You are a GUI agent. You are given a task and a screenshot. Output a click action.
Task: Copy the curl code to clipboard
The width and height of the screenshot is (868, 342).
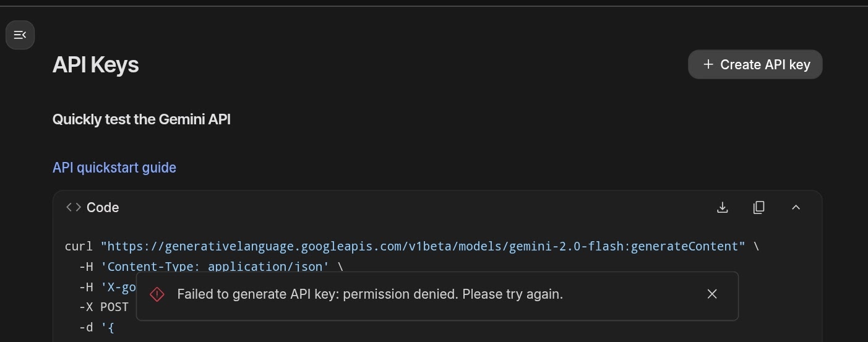759,207
